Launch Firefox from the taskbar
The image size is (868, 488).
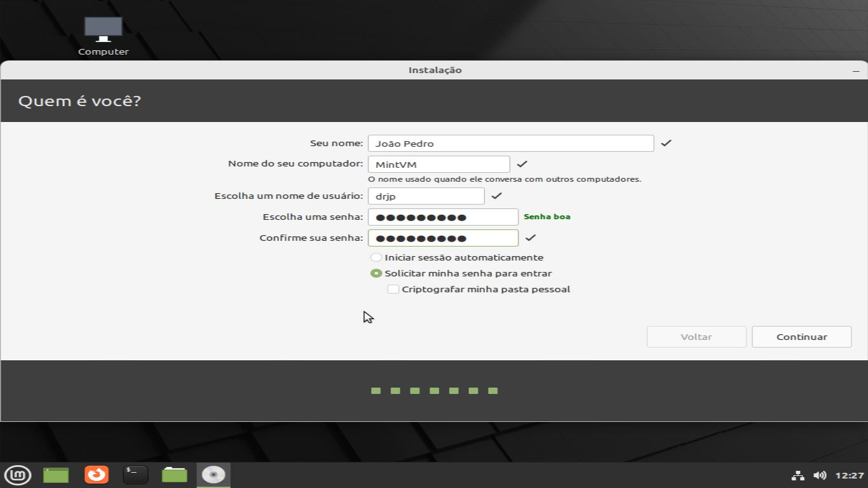point(97,475)
